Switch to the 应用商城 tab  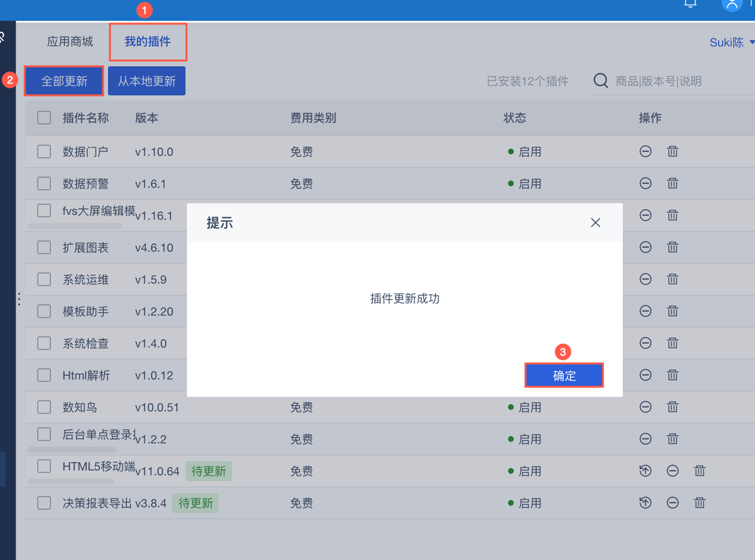(70, 42)
